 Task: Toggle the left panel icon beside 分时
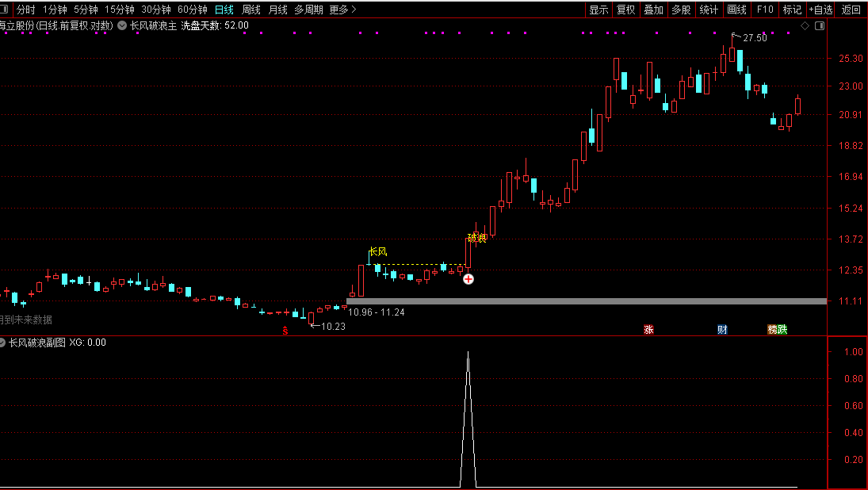(x=4, y=10)
